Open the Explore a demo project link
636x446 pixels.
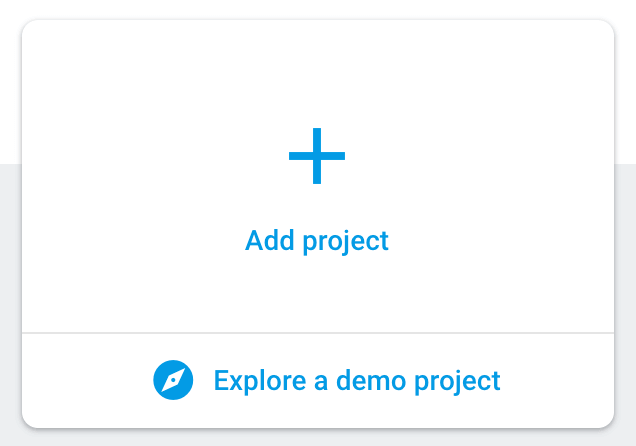(x=327, y=380)
